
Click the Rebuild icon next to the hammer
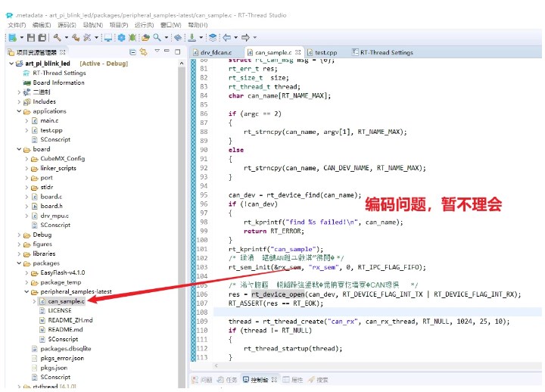coord(76,38)
